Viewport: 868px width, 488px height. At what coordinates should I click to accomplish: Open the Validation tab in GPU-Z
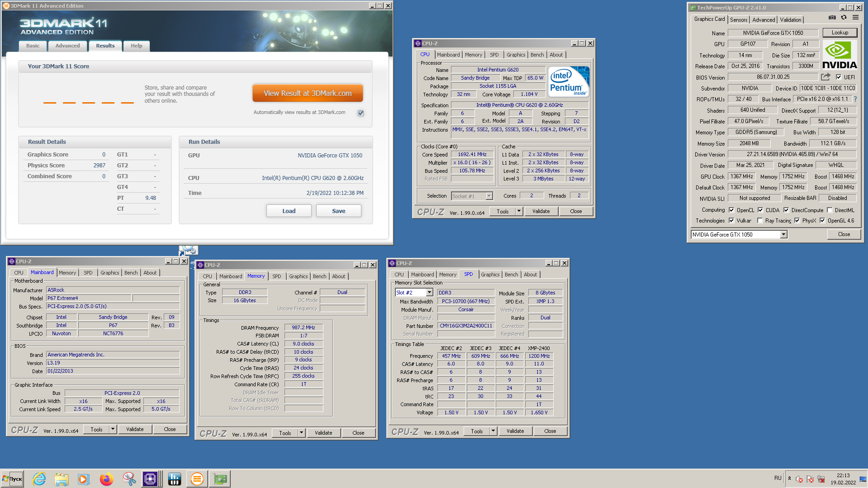(790, 19)
